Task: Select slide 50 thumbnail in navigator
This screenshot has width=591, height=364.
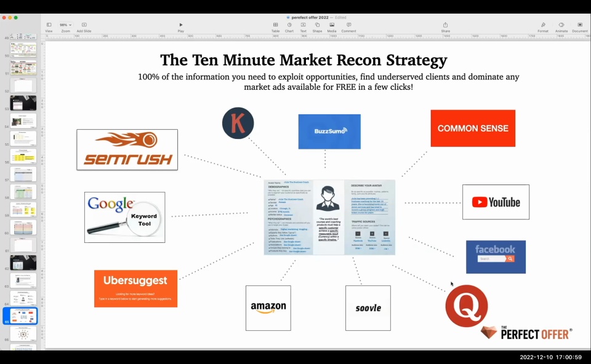Action: pos(23,50)
